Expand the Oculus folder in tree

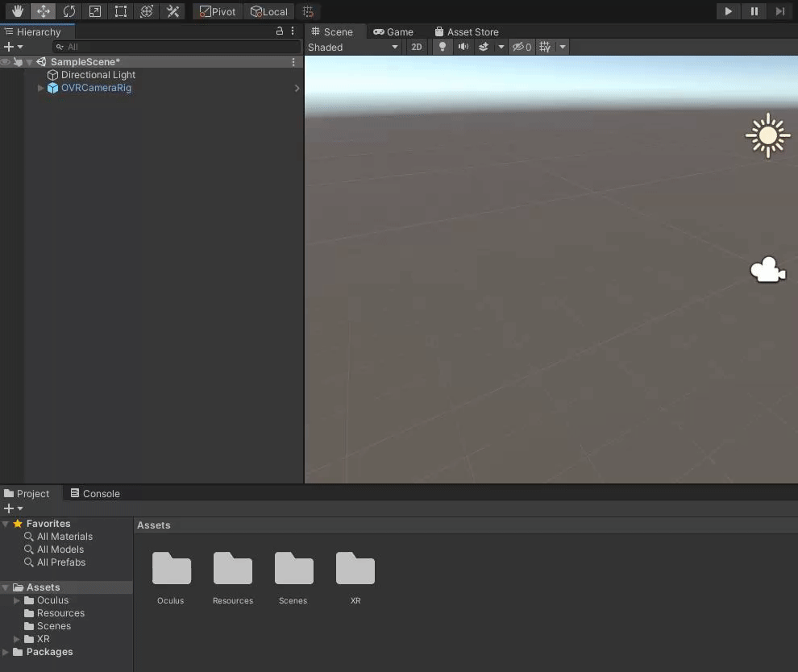pyautogui.click(x=17, y=600)
